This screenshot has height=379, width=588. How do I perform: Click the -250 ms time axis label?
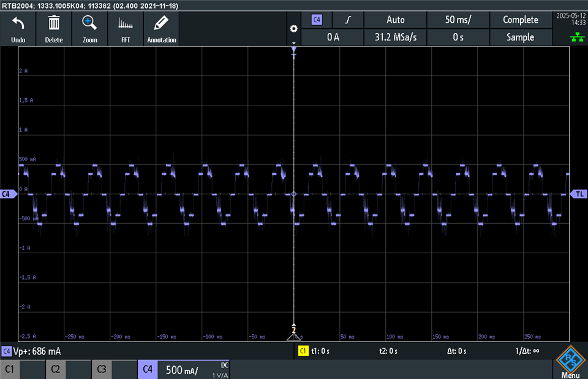[x=75, y=337]
